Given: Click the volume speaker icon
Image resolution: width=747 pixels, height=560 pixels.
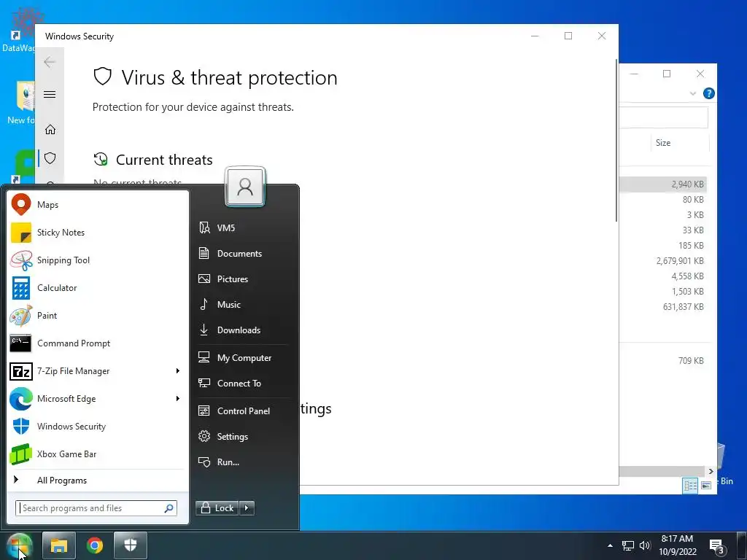Looking at the screenshot, I should click(645, 545).
